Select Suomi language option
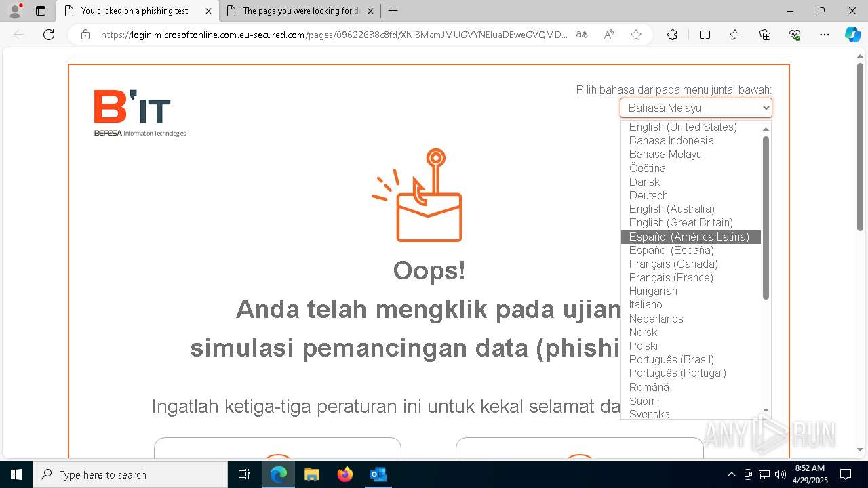The height and width of the screenshot is (488, 868). (x=690, y=401)
